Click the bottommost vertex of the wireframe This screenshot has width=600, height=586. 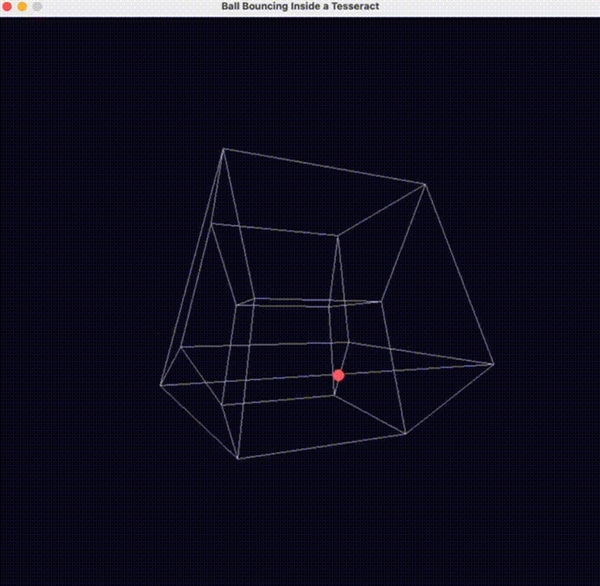click(238, 459)
